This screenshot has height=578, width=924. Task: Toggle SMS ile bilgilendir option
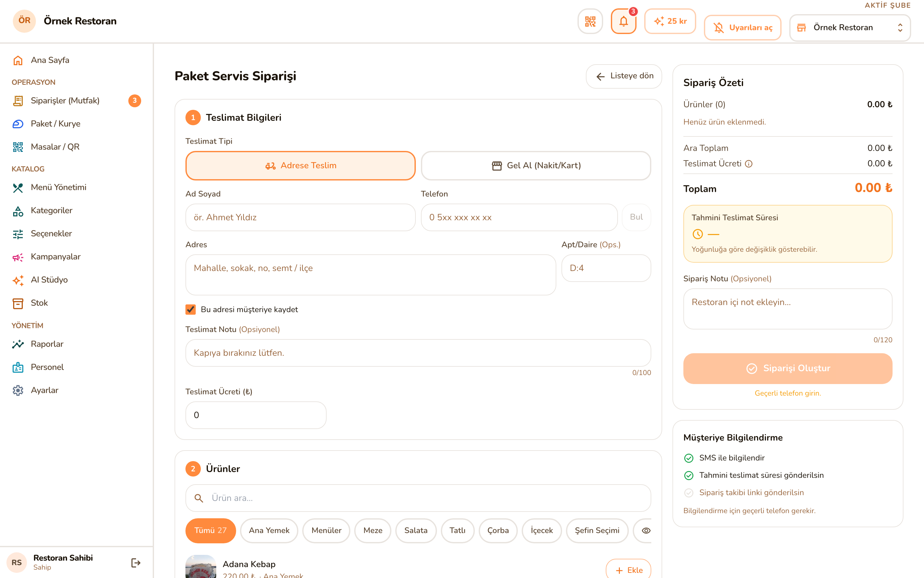point(724,458)
